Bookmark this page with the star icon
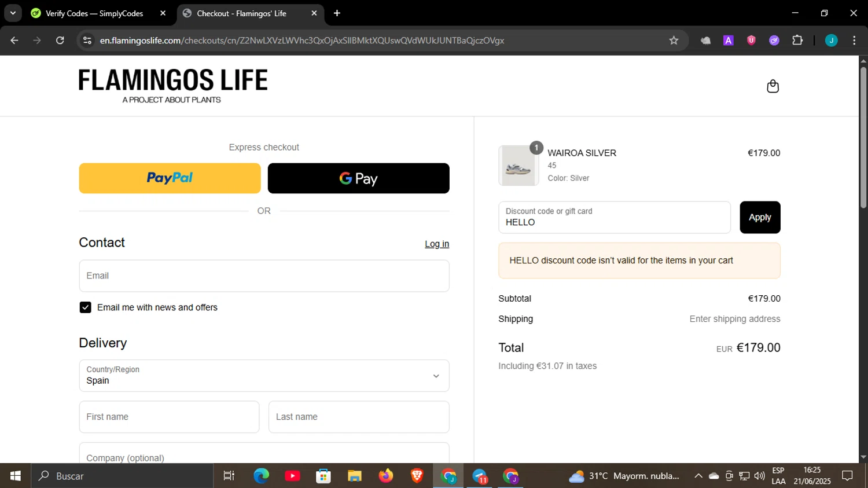The image size is (868, 488). (674, 41)
